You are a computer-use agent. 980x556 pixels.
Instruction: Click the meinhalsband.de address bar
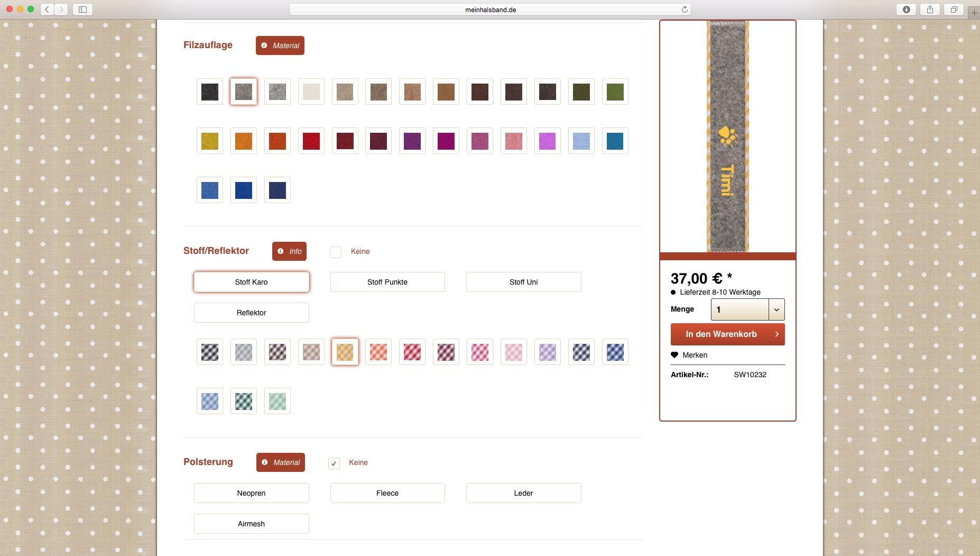[x=490, y=10]
